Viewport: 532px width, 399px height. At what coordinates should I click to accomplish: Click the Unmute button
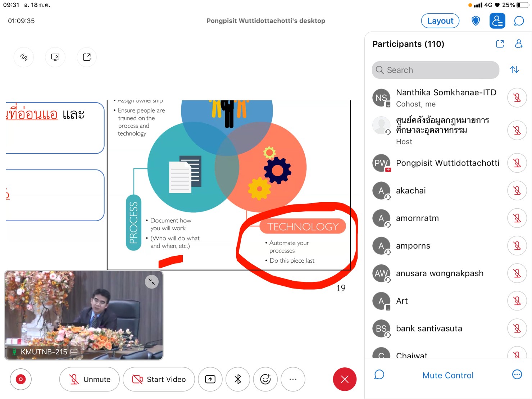click(89, 379)
